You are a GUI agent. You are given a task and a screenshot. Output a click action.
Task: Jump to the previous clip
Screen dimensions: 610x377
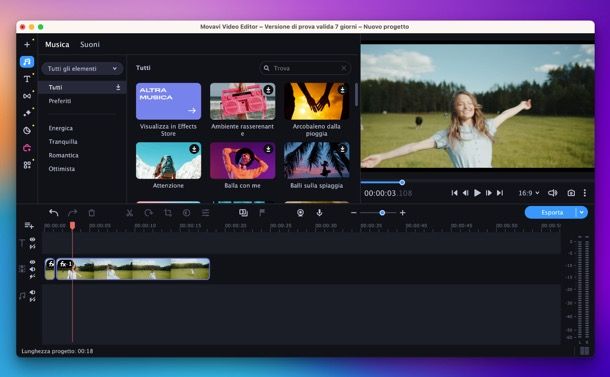click(454, 193)
